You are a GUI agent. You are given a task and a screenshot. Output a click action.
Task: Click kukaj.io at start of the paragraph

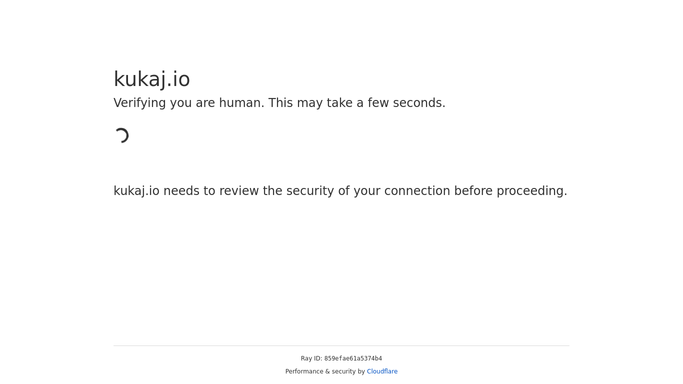pyautogui.click(x=136, y=191)
